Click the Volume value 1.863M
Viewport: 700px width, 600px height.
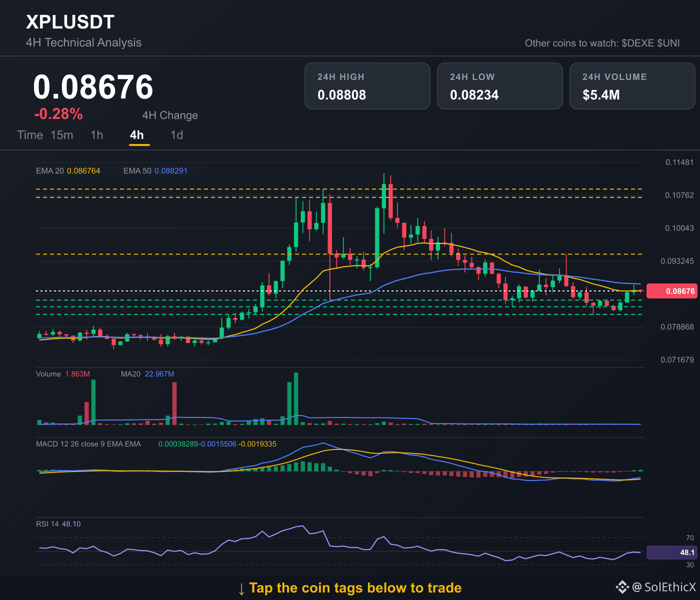point(77,374)
